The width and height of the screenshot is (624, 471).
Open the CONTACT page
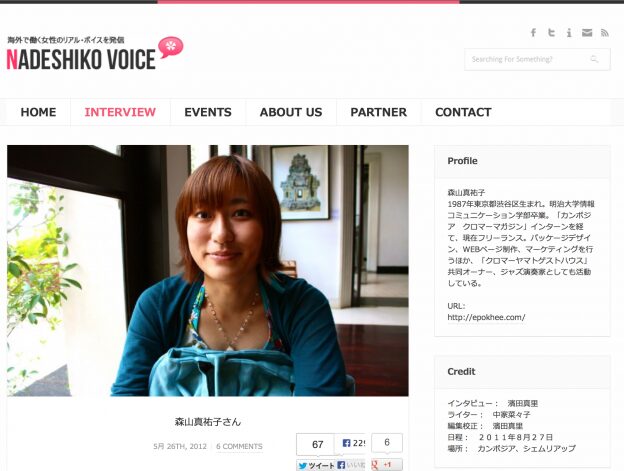[x=463, y=112]
